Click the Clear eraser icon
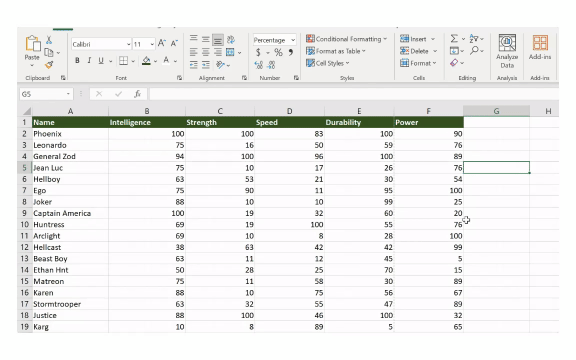The height and width of the screenshot is (360, 576). (454, 63)
